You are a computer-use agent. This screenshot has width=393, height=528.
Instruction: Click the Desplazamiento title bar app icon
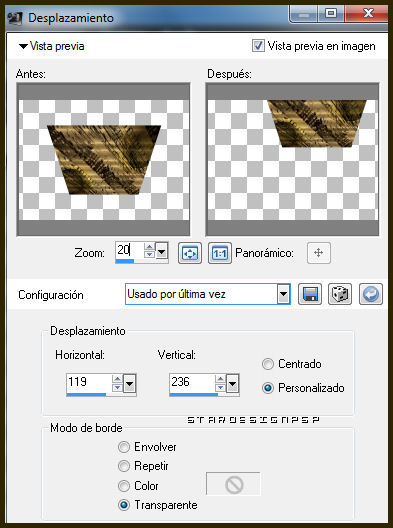click(15, 18)
